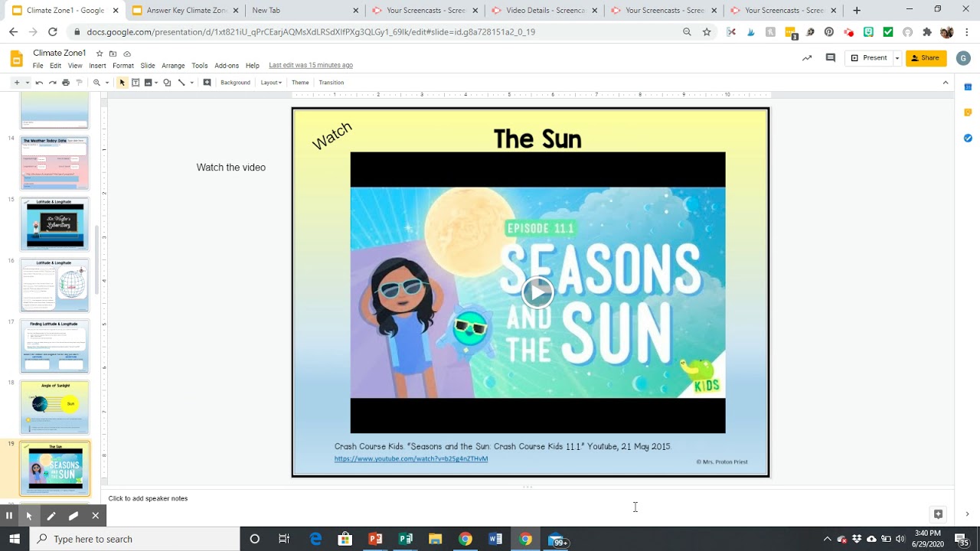Select the recorder pen drawing tool

point(51,516)
